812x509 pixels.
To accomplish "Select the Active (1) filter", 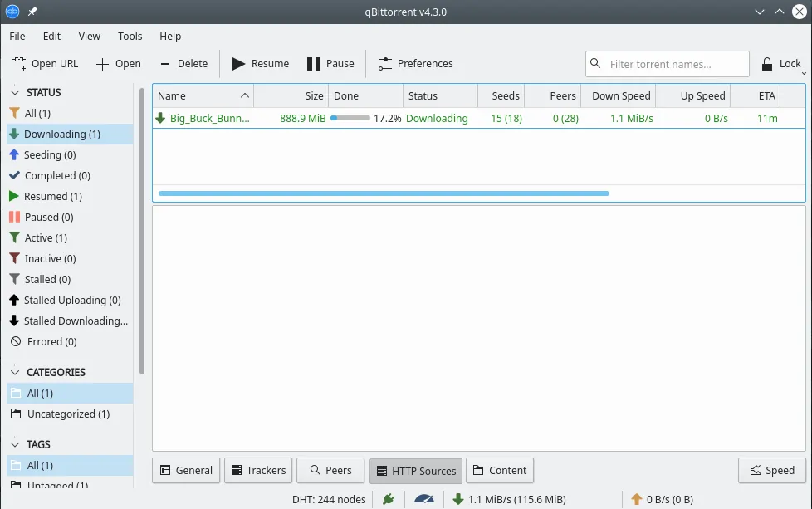I will pos(70,237).
